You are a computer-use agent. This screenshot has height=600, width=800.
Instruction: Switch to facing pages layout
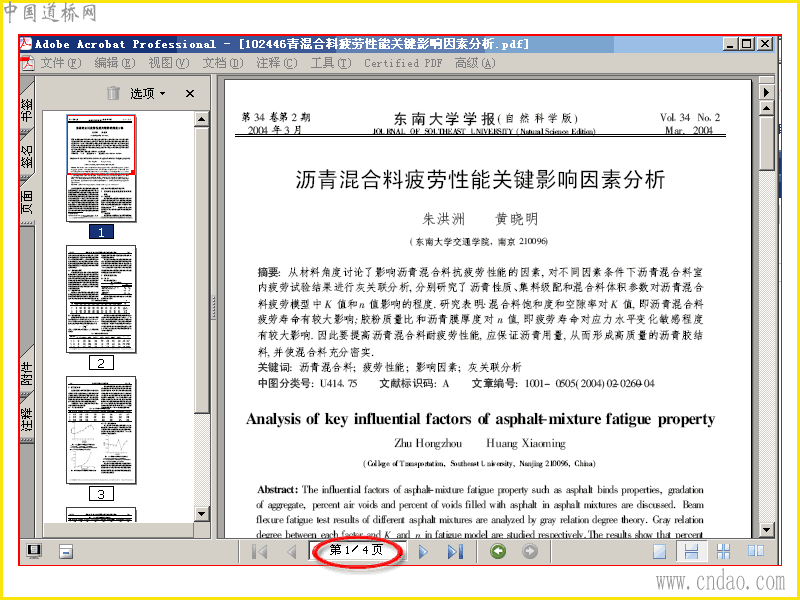(756, 551)
